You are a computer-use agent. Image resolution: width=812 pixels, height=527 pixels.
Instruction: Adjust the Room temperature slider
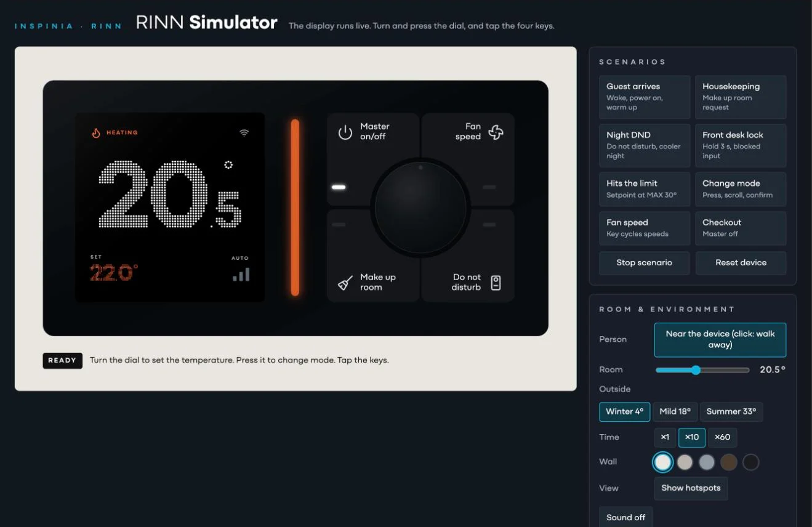(x=702, y=370)
